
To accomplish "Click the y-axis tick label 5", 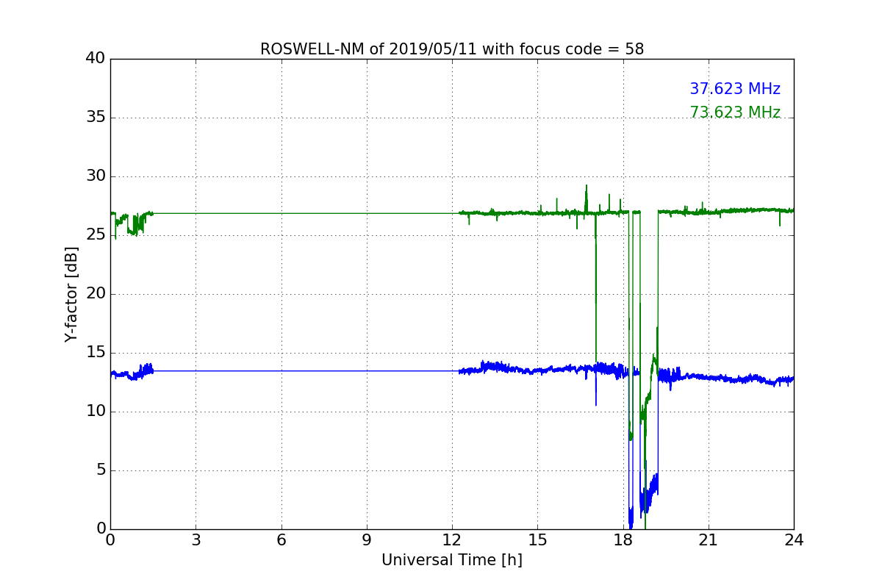I will (x=100, y=470).
